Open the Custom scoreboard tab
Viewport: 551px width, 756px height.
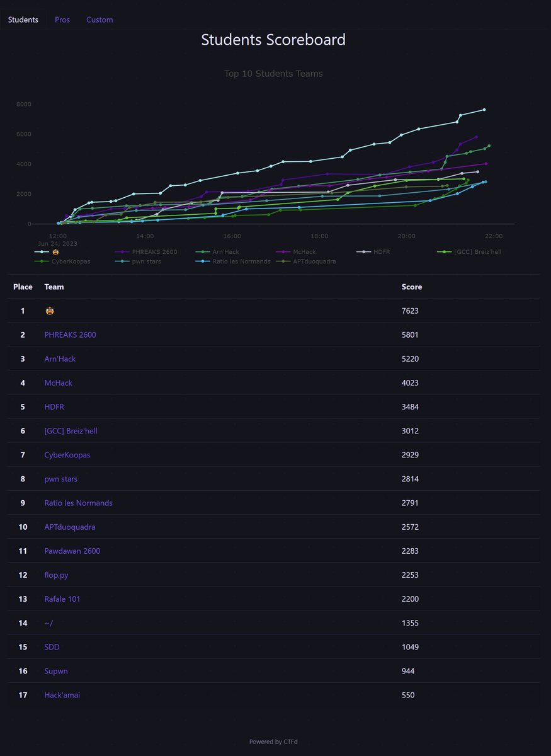(x=99, y=20)
